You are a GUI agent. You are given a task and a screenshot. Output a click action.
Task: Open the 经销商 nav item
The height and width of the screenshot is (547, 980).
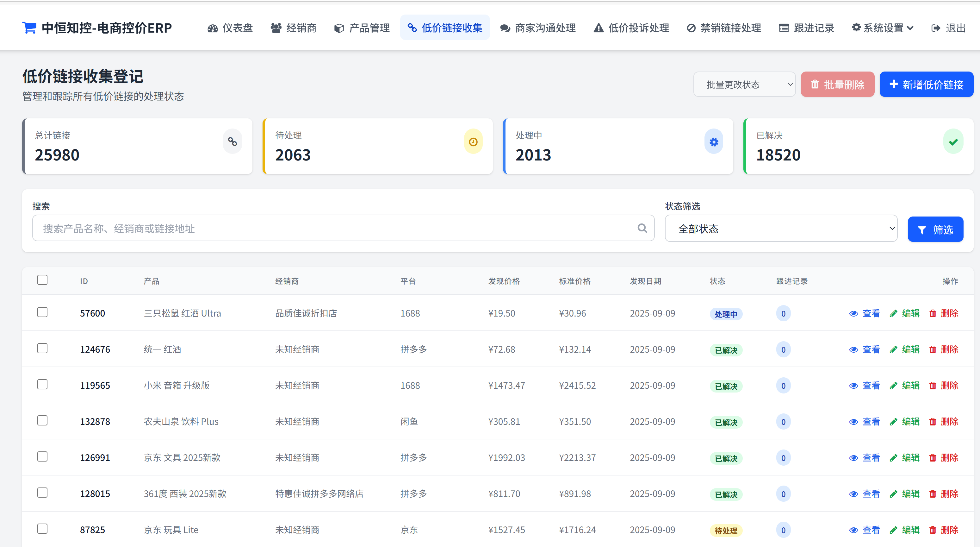click(293, 28)
